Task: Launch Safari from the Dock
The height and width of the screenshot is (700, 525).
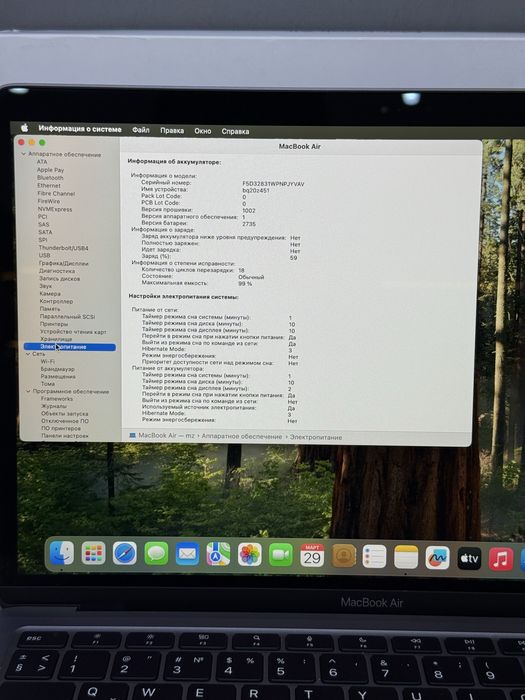Action: point(125,554)
